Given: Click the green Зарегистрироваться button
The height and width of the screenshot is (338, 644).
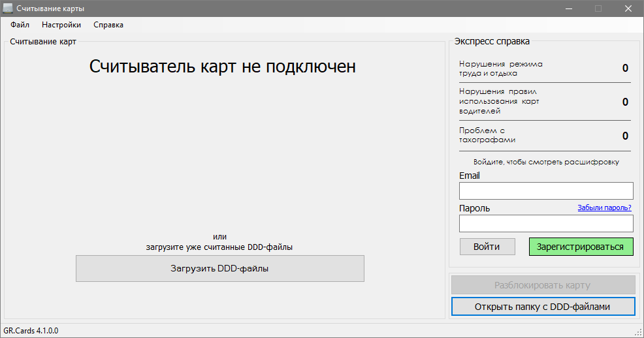Looking at the screenshot, I should point(581,247).
